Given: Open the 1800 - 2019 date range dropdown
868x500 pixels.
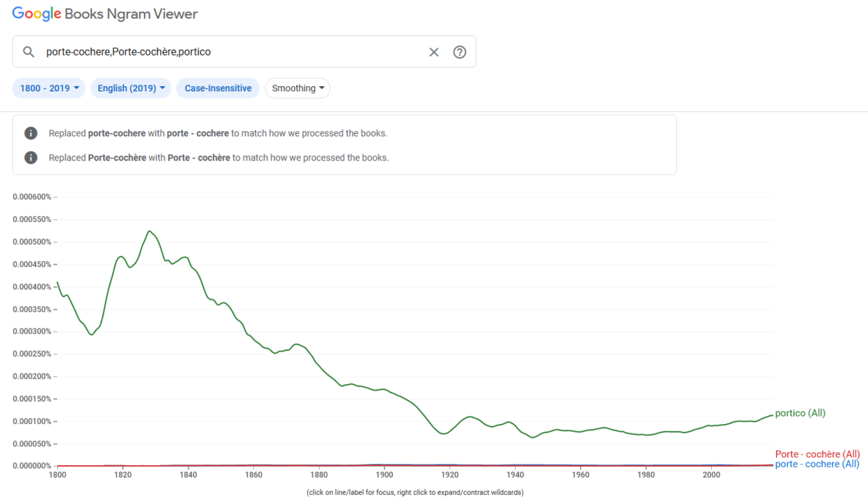Looking at the screenshot, I should coord(49,88).
